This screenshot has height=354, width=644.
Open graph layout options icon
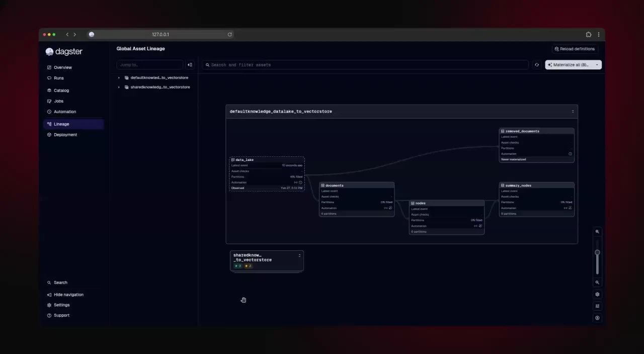tap(597, 306)
